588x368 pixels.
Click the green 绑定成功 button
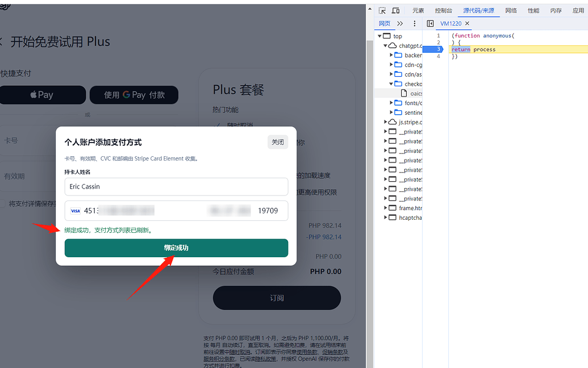[176, 248]
